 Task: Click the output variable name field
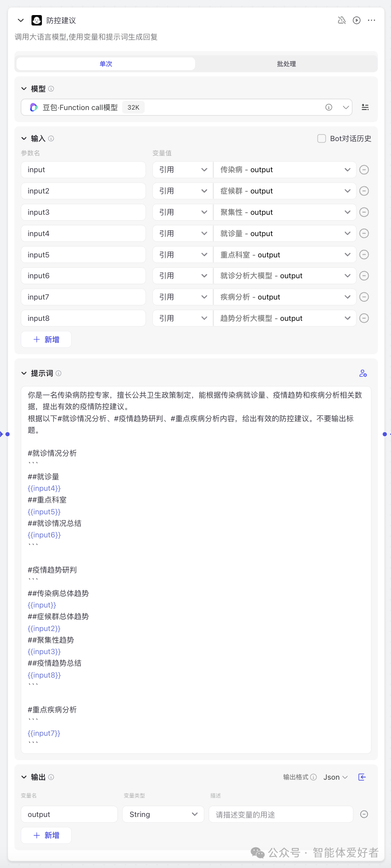point(69,814)
